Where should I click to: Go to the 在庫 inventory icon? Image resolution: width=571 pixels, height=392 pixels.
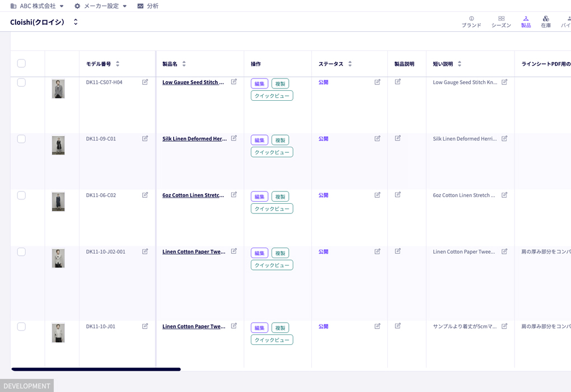click(x=545, y=22)
